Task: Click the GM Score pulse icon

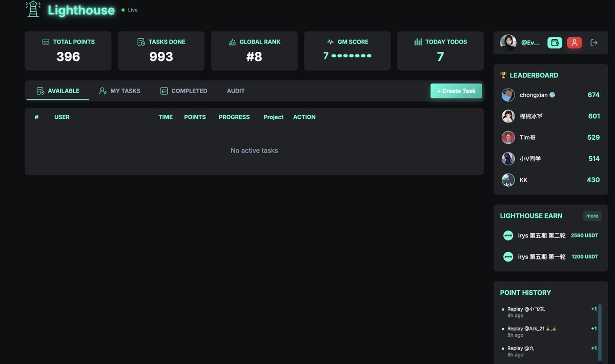Action: pyautogui.click(x=331, y=42)
